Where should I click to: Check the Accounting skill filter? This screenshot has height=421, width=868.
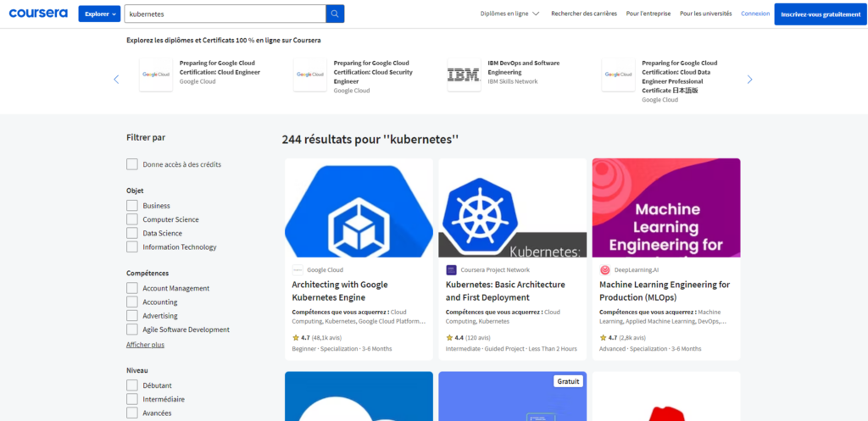(131, 302)
